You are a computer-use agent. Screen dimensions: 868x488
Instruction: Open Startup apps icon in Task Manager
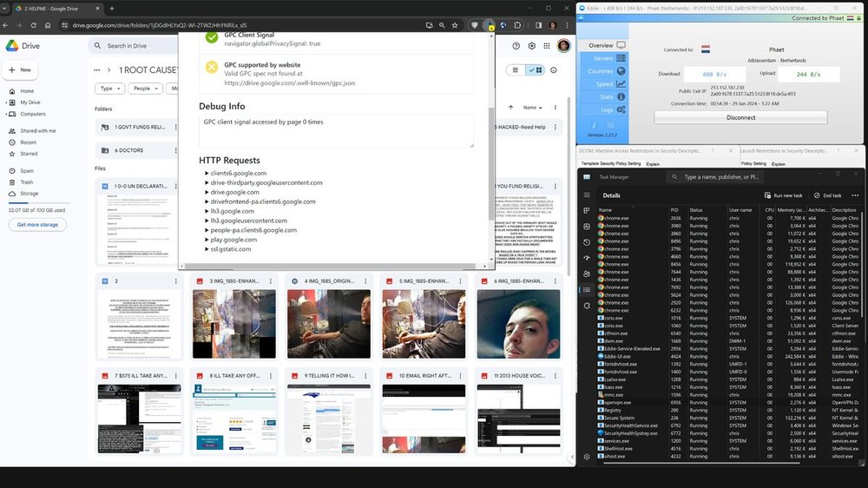point(587,258)
